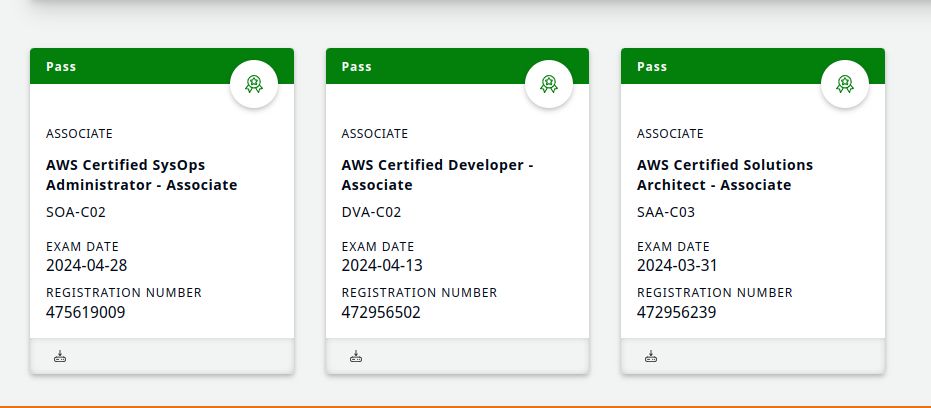Viewport: 931px width, 408px height.
Task: Open AWS Certified Developer - Associate title
Action: 437,175
